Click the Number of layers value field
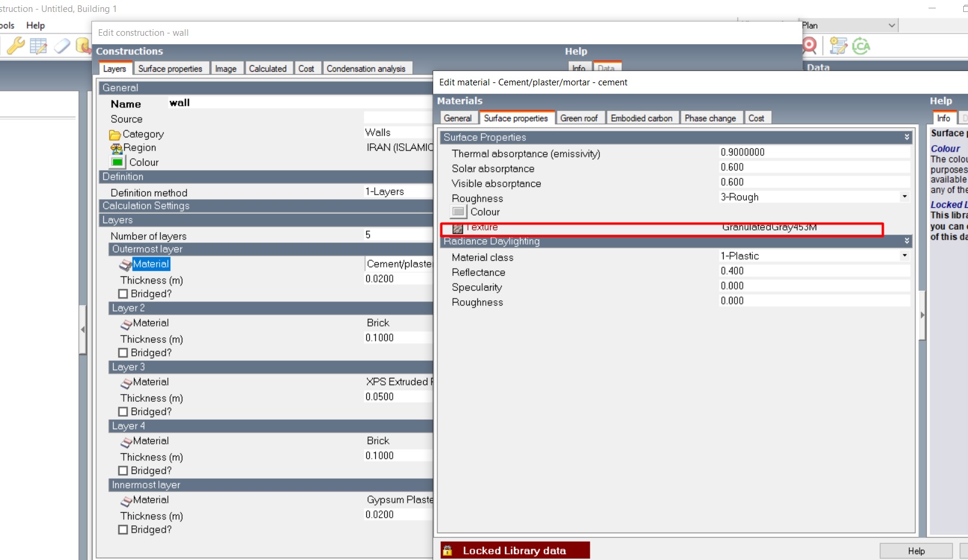 click(399, 235)
